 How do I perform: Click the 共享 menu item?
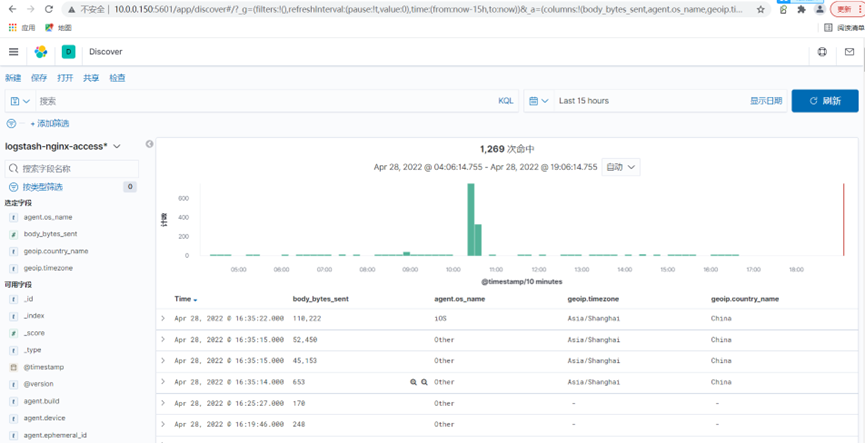coord(91,78)
